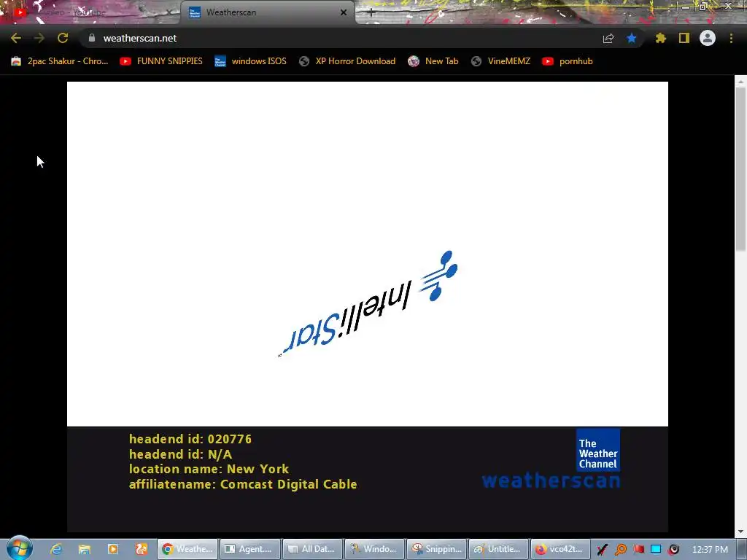This screenshot has height=560, width=747.
Task: Open the VineMEMZ bookmark
Action: pos(500,61)
